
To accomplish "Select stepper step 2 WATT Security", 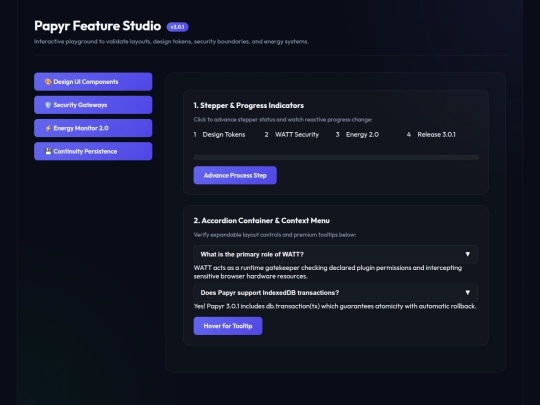I will tap(292, 135).
